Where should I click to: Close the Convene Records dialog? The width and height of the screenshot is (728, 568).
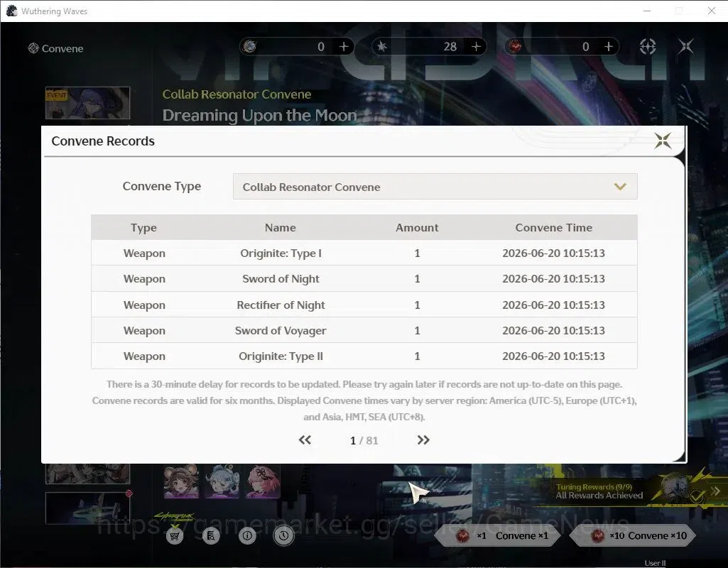tap(663, 141)
